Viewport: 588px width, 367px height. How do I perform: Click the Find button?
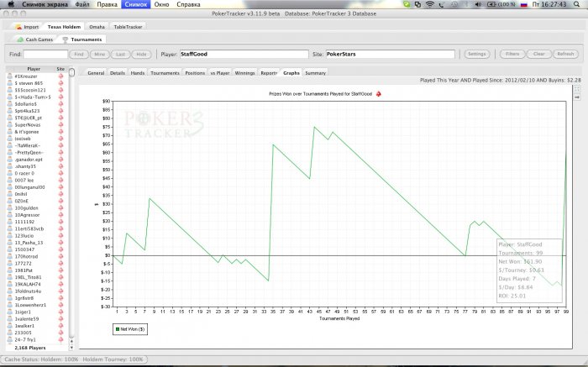point(79,54)
